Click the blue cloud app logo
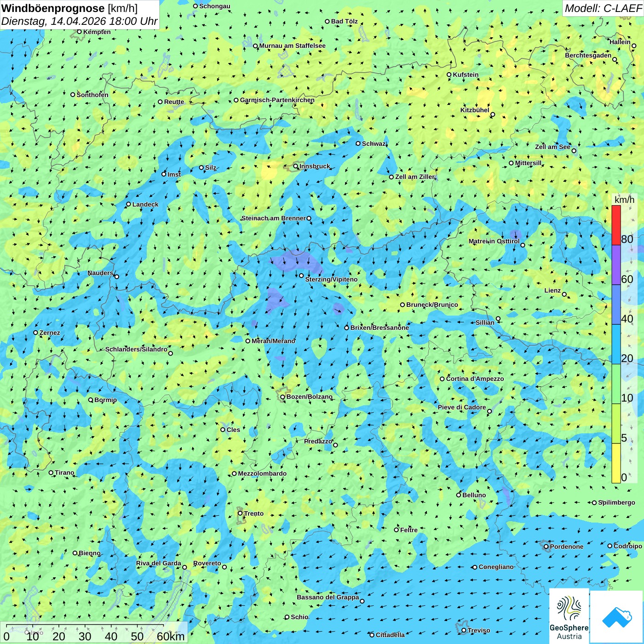The width and height of the screenshot is (644, 644). (617, 617)
